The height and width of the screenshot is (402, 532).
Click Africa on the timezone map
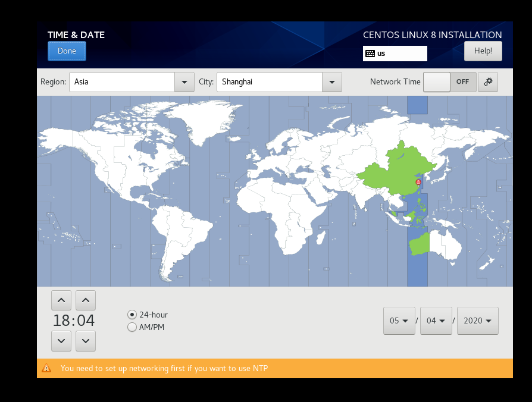tap(281, 210)
